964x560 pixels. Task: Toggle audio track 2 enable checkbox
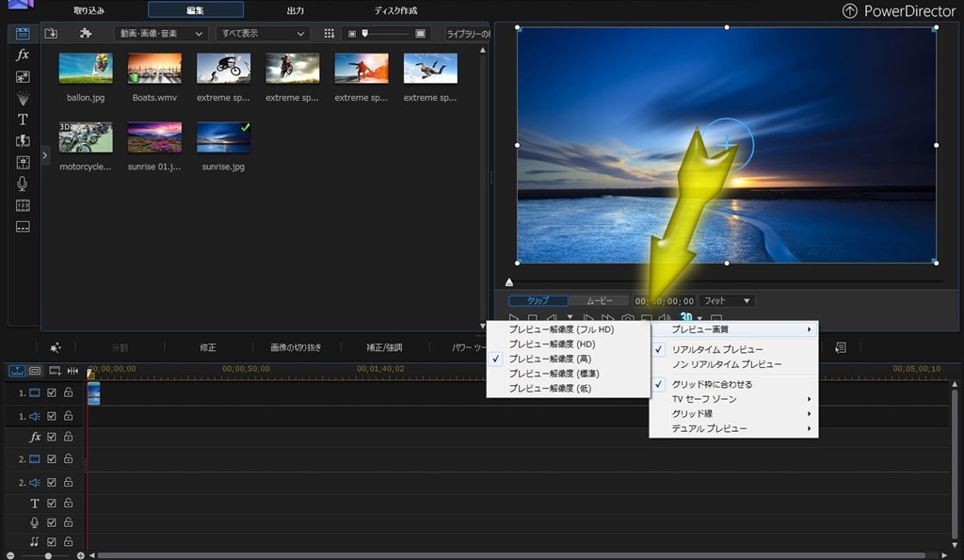52,483
